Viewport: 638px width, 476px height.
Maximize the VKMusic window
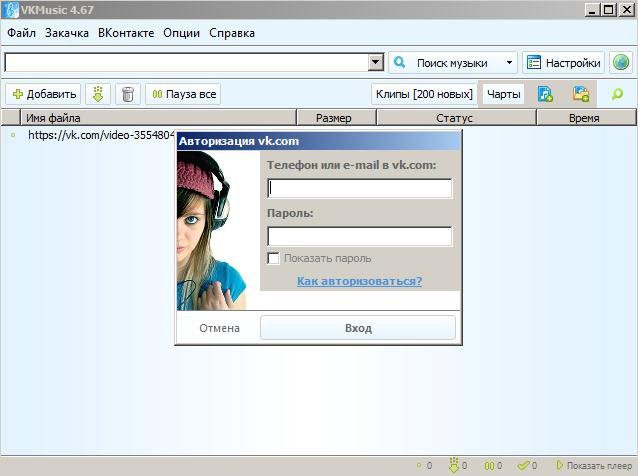point(609,10)
